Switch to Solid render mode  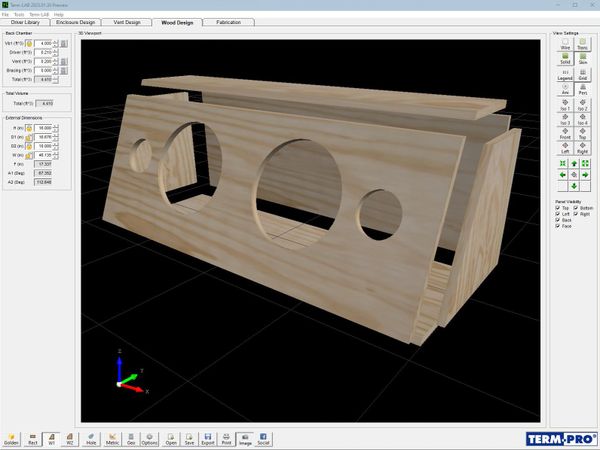[565, 59]
